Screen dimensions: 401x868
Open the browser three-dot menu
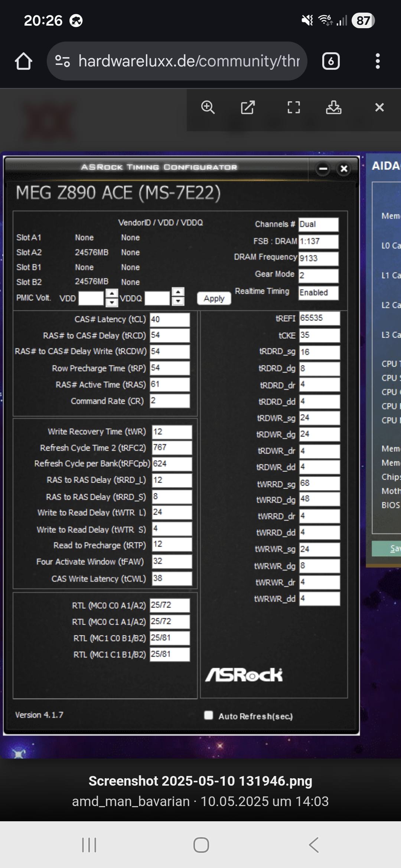tap(378, 61)
